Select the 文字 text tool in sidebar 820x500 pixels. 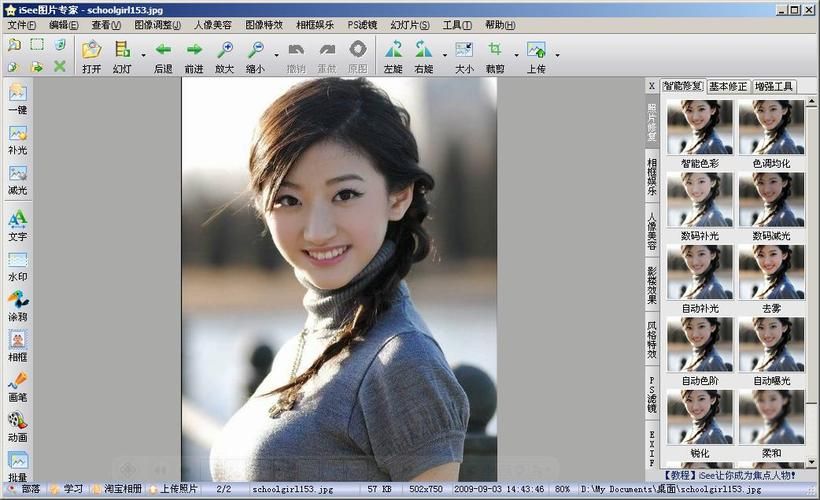tap(18, 225)
